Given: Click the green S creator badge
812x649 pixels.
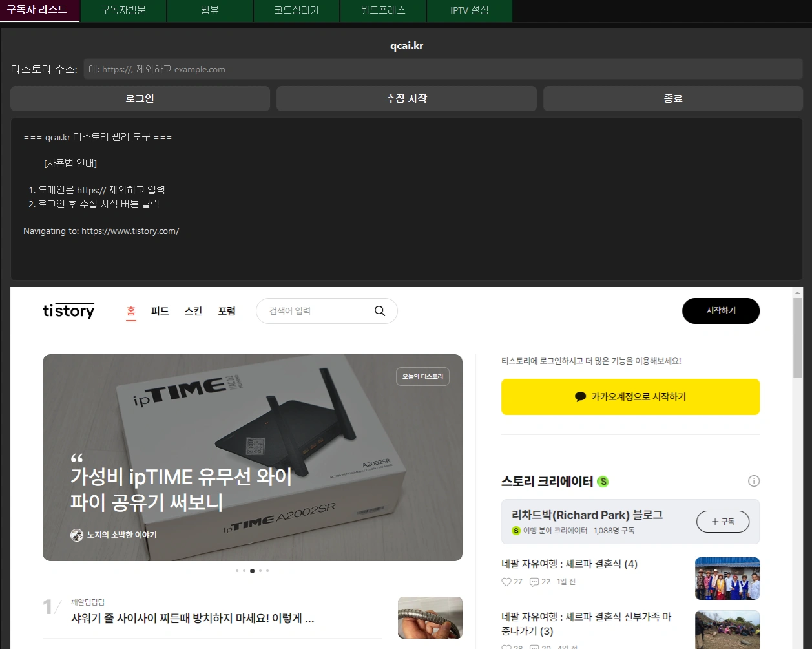Looking at the screenshot, I should point(603,481).
